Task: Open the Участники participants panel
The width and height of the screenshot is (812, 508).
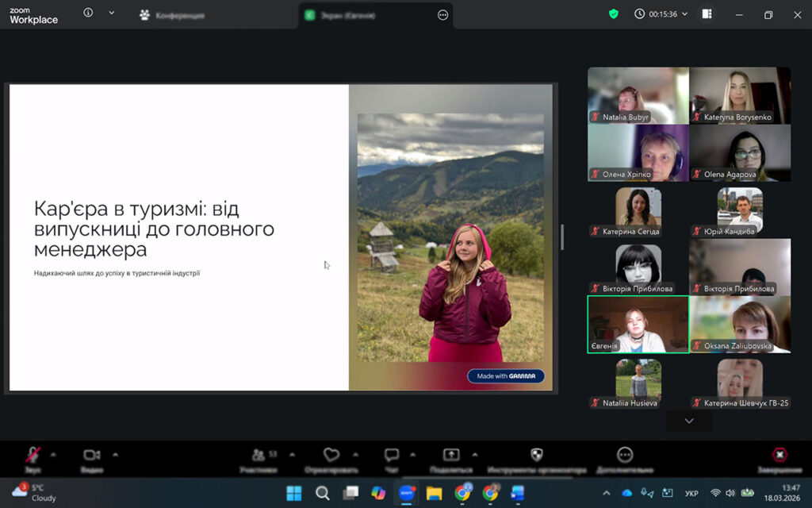Action: pos(259,456)
